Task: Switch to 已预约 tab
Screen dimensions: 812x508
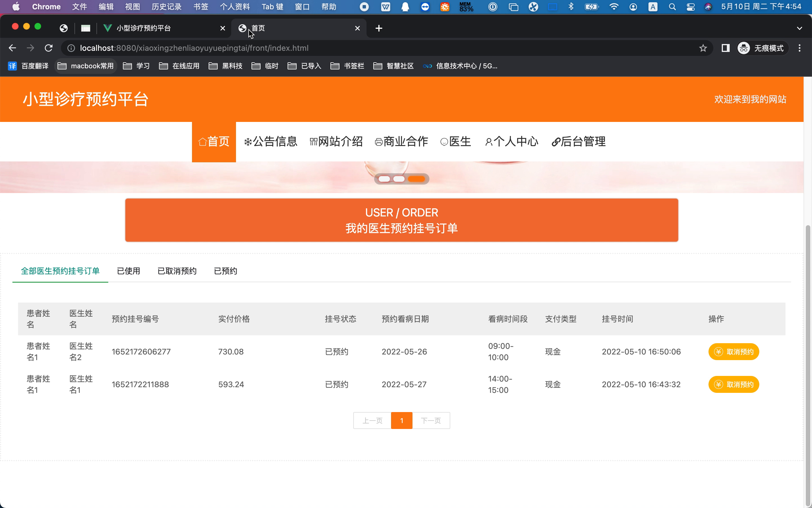Action: tap(226, 271)
